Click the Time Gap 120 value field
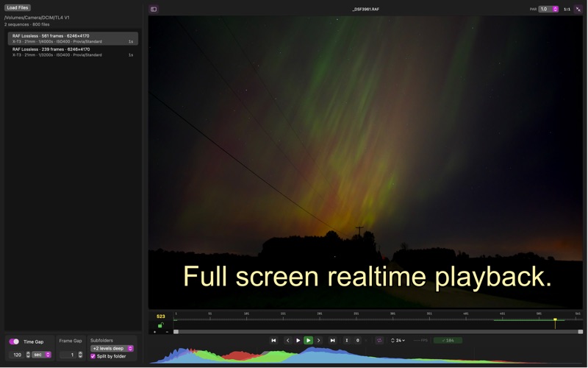The width and height of the screenshot is (588, 368). [17, 355]
